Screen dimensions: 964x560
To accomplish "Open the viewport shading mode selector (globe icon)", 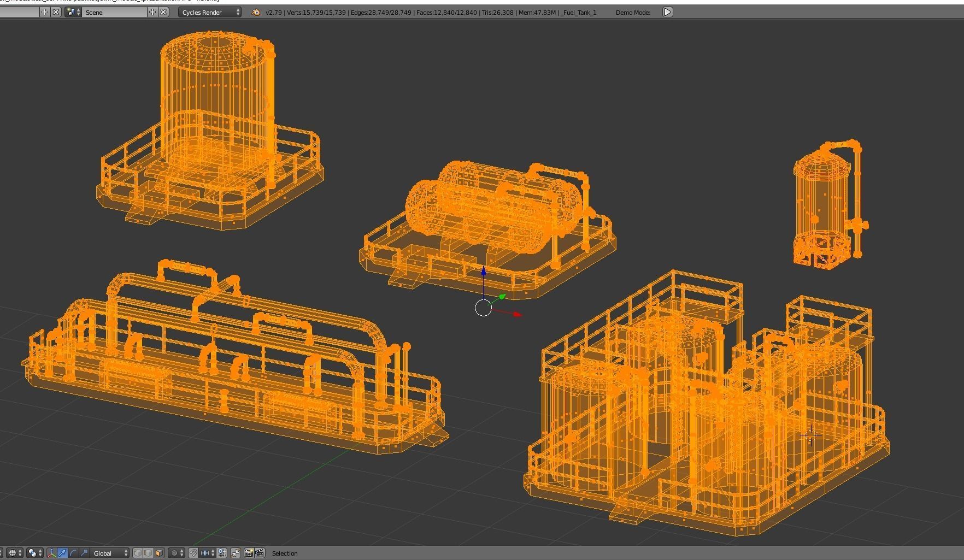I will pyautogui.click(x=15, y=553).
